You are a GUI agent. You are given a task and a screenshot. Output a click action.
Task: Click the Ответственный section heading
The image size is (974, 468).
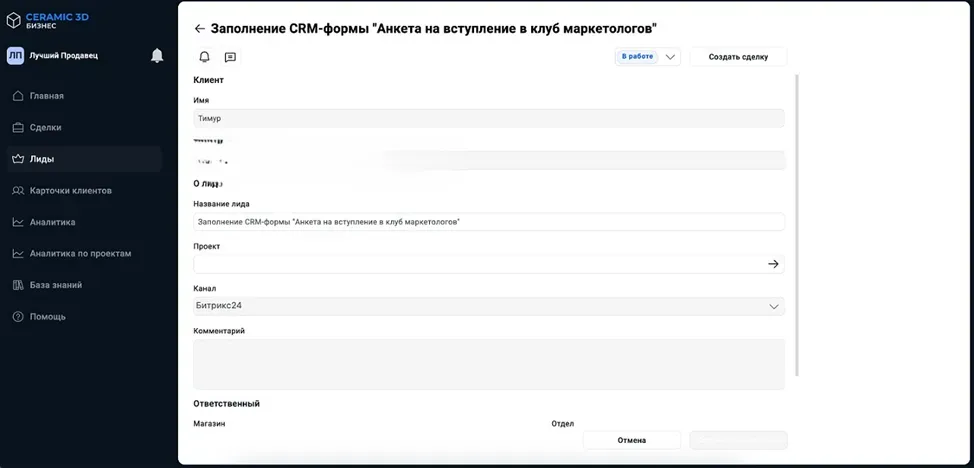(227, 404)
